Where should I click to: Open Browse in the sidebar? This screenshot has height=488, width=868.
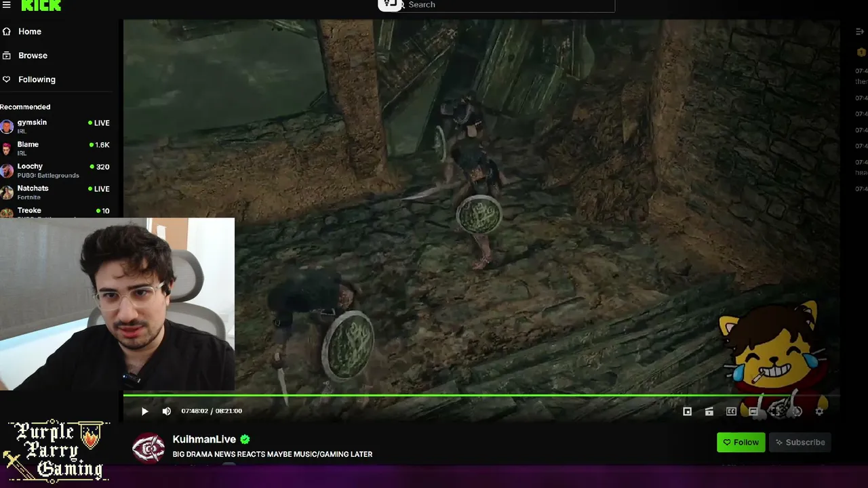[33, 56]
